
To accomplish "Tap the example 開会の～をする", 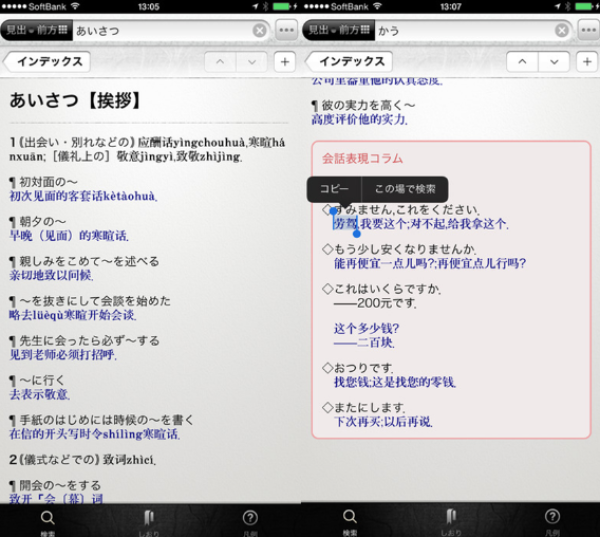I will tap(55, 485).
